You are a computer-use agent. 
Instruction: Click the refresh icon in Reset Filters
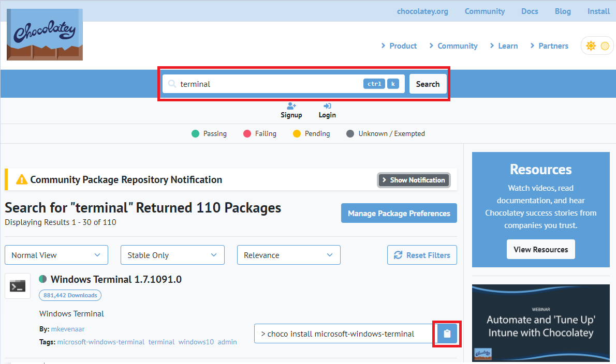(398, 255)
